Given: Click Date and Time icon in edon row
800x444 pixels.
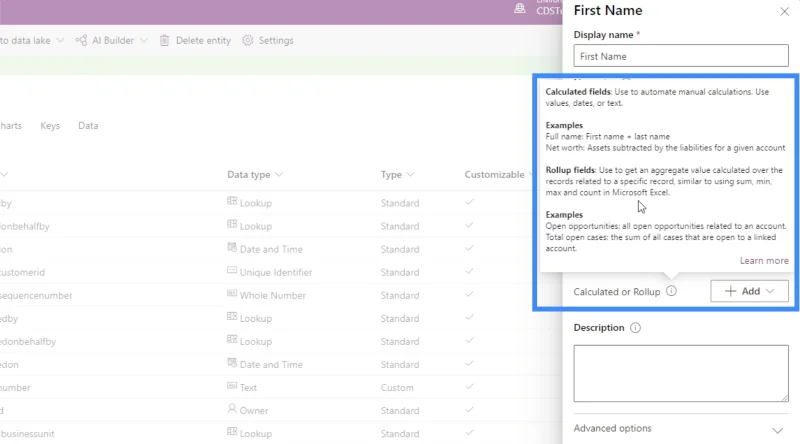Looking at the screenshot, I should tap(232, 362).
